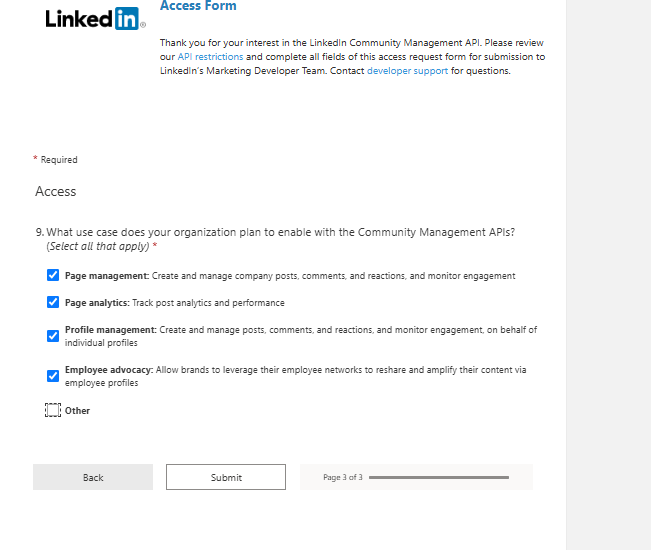Image resolution: width=651 pixels, height=550 pixels.
Task: Click the bold Page analytics label text
Action: [x=97, y=303]
